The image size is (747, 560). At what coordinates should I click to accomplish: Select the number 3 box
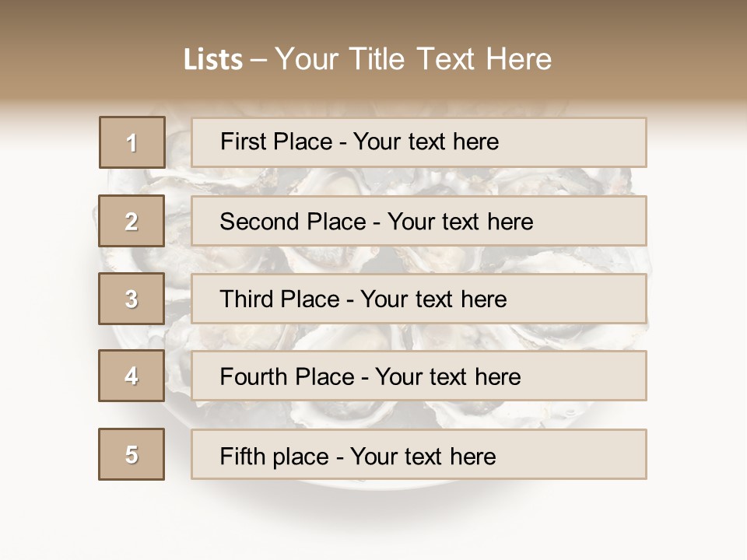point(132,299)
